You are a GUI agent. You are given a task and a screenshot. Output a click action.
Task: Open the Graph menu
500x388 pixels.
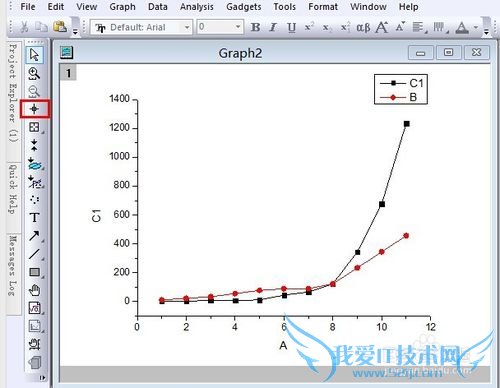tap(122, 6)
